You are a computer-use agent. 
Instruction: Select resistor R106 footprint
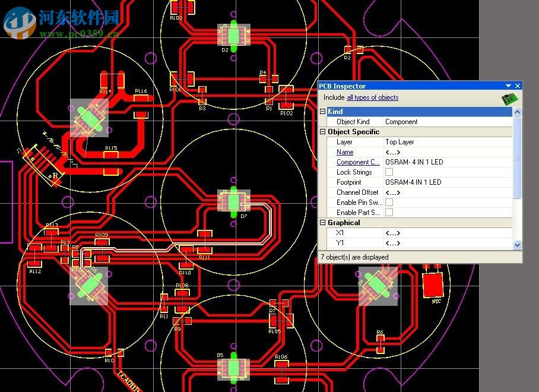281,371
